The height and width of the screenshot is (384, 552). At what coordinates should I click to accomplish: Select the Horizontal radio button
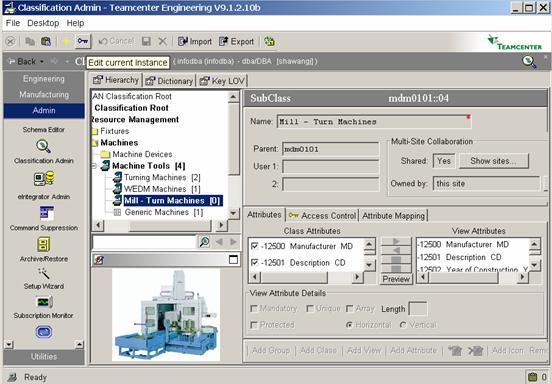[349, 325]
